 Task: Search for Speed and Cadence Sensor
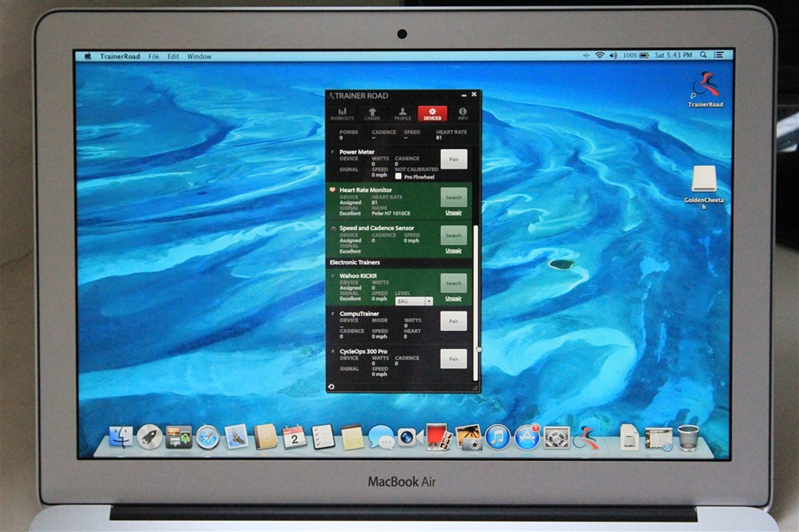(x=453, y=236)
